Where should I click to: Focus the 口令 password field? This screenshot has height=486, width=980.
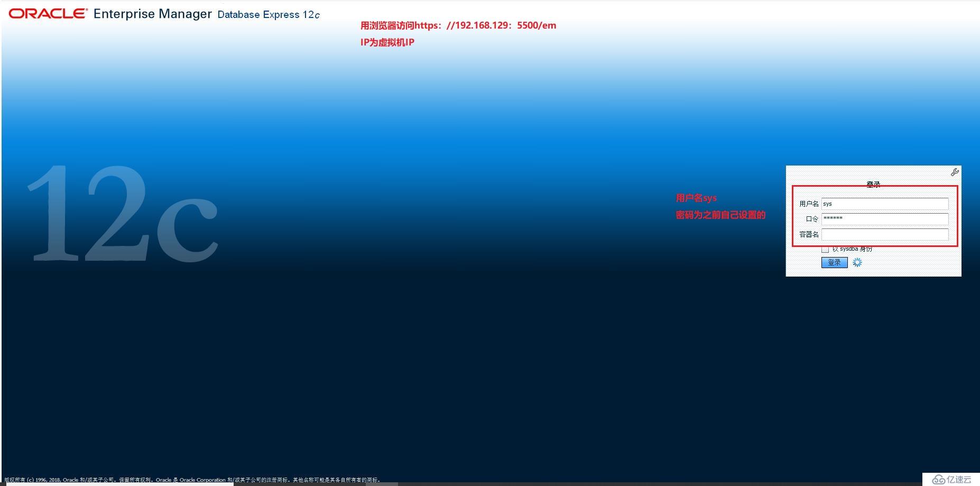(885, 219)
